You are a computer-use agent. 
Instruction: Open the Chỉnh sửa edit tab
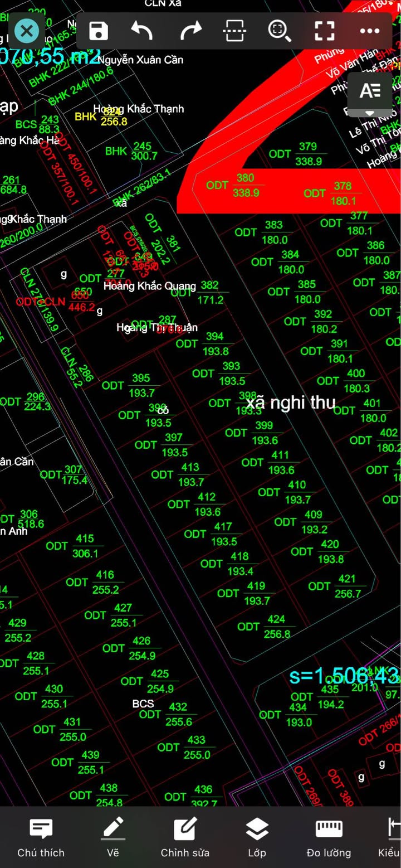[x=185, y=837]
